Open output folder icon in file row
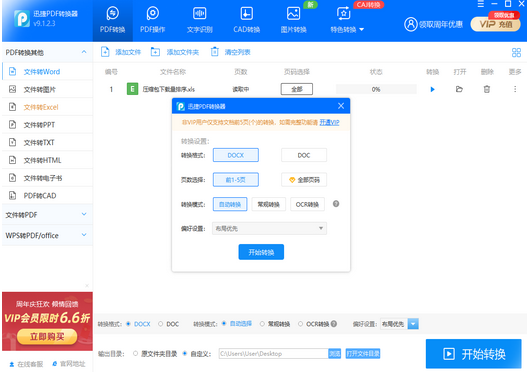Screen dimensions: 529x373 [459, 89]
